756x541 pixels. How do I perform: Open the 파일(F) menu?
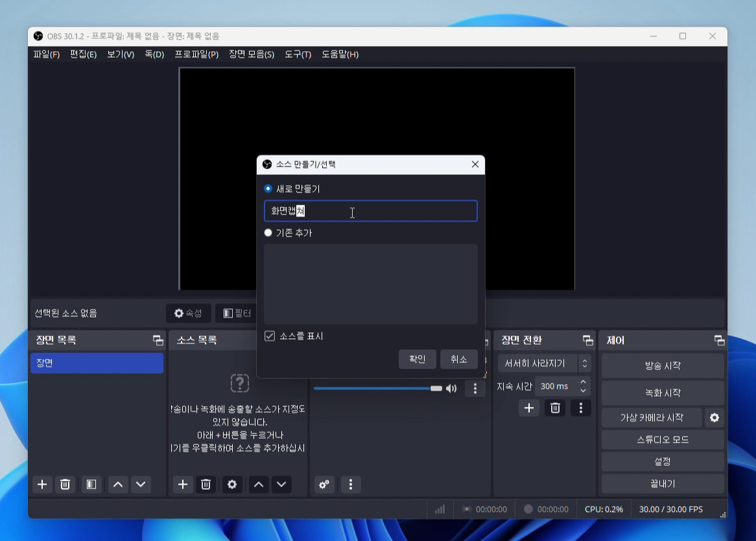[x=47, y=54]
